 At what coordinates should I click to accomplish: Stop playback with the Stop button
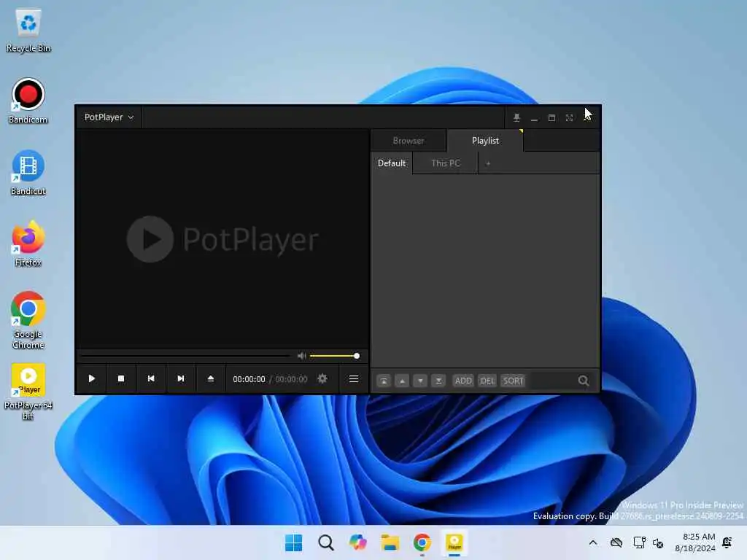(x=121, y=378)
